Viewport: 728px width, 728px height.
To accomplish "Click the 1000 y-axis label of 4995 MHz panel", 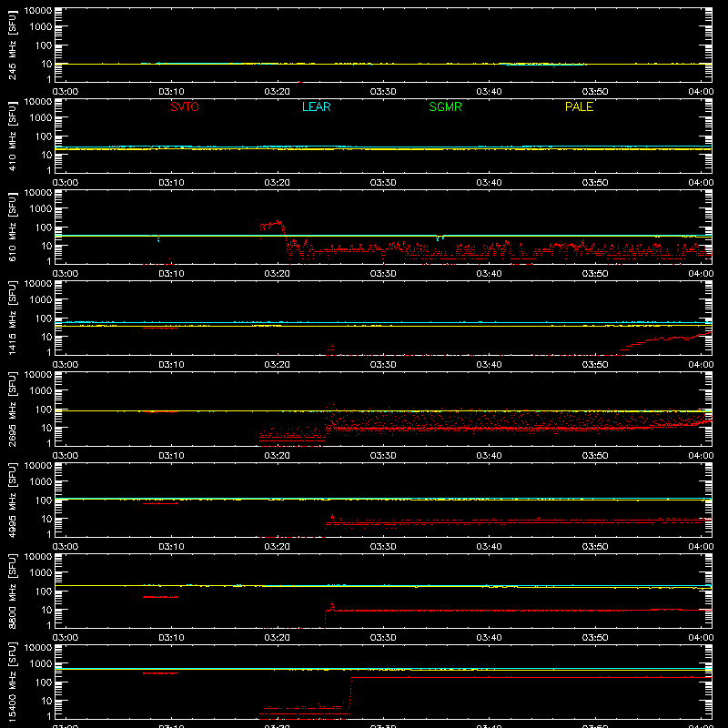I will point(41,482).
